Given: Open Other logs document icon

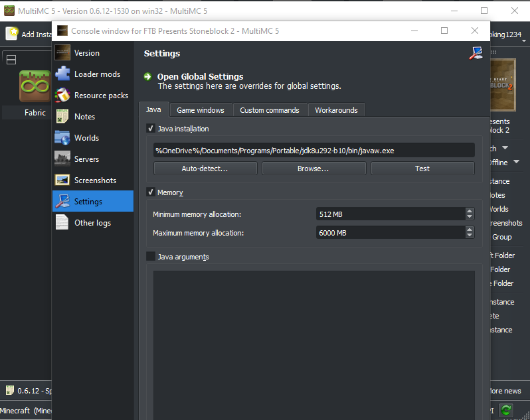Looking at the screenshot, I should click(62, 222).
